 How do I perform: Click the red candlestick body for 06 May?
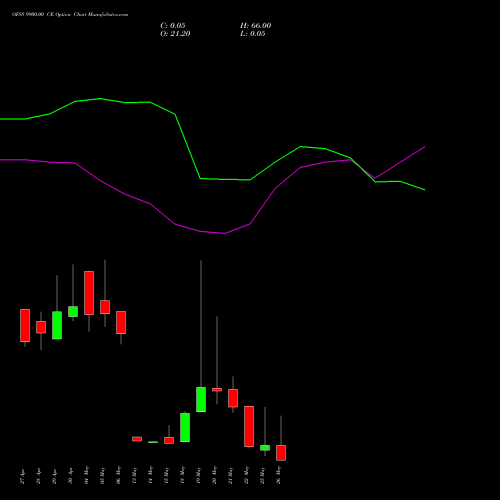(121, 322)
